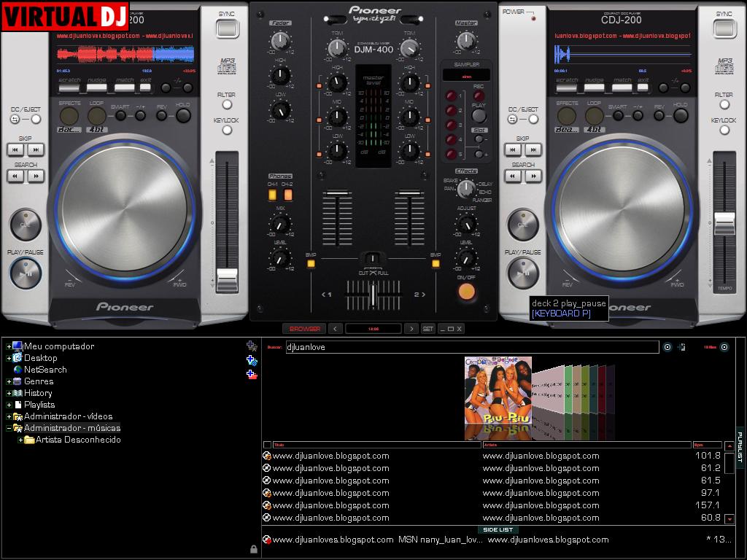747x560 pixels.
Task: Click the sampler PLAY button
Action: pyautogui.click(x=479, y=116)
